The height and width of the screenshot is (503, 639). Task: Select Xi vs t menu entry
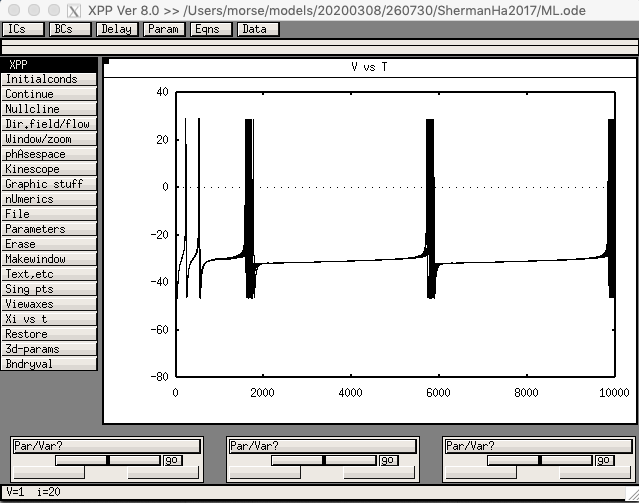tap(49, 319)
